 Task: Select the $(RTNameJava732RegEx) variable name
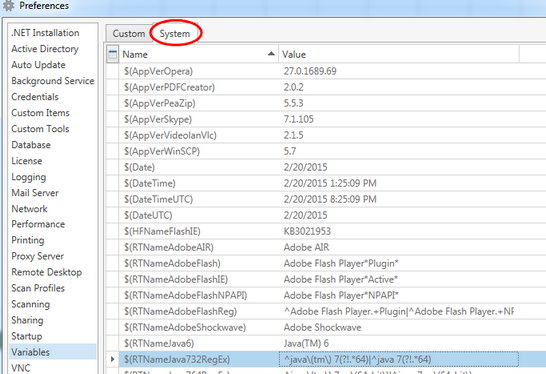click(177, 359)
